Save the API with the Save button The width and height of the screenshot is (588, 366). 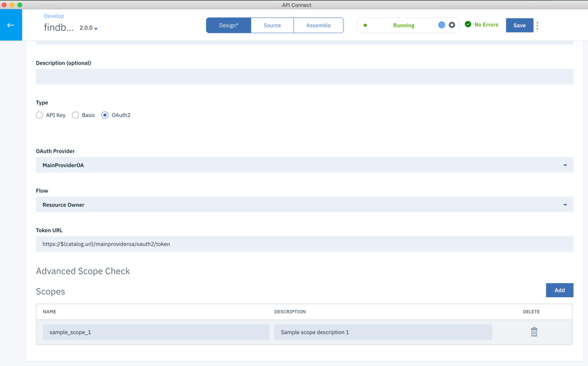pyautogui.click(x=519, y=25)
